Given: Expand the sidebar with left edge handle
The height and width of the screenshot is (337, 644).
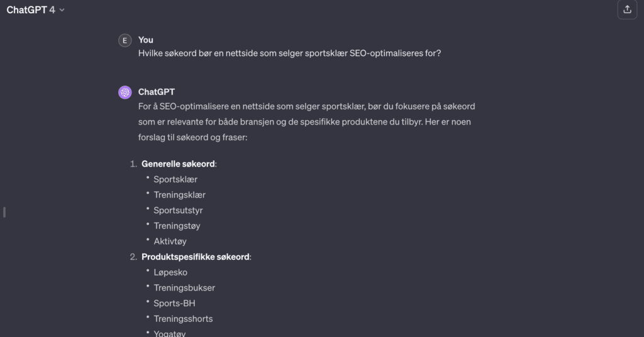Looking at the screenshot, I should coord(4,213).
